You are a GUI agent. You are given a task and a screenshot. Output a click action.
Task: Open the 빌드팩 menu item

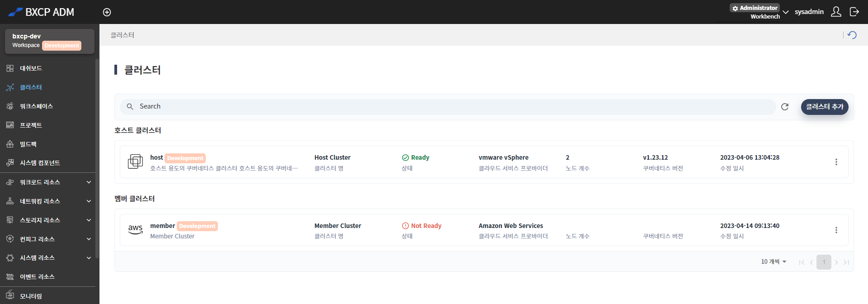coord(28,144)
